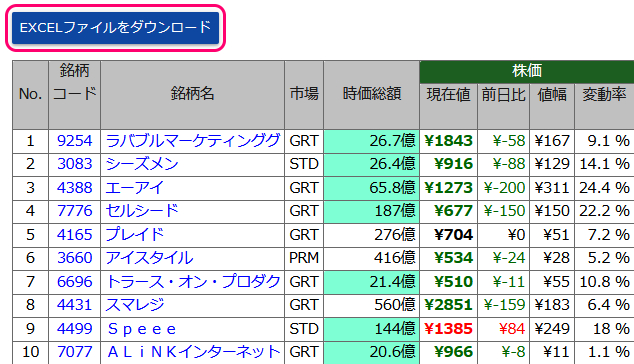Open stock code 4165 link
The height and width of the screenshot is (364, 634).
[74, 235]
